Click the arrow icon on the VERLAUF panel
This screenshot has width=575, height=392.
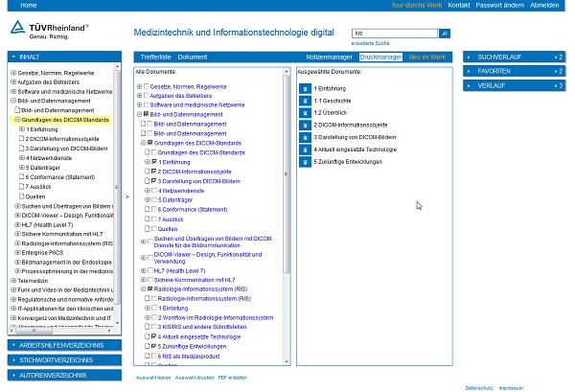click(x=469, y=86)
